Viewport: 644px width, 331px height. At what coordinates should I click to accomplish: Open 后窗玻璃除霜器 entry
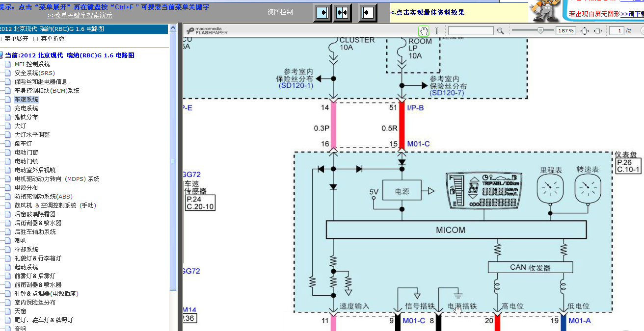[x=35, y=214]
